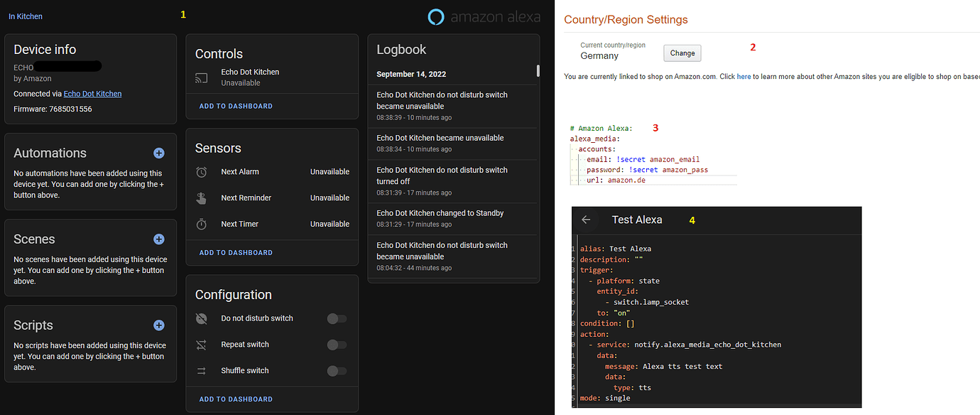Enable the Do not disturb switch
980x415 pixels.
coord(337,318)
